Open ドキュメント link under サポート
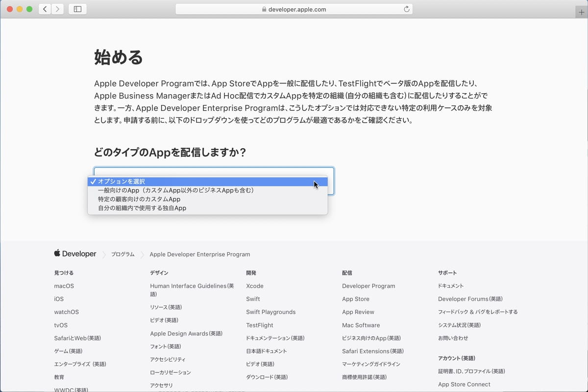The width and height of the screenshot is (588, 392). pos(451,286)
